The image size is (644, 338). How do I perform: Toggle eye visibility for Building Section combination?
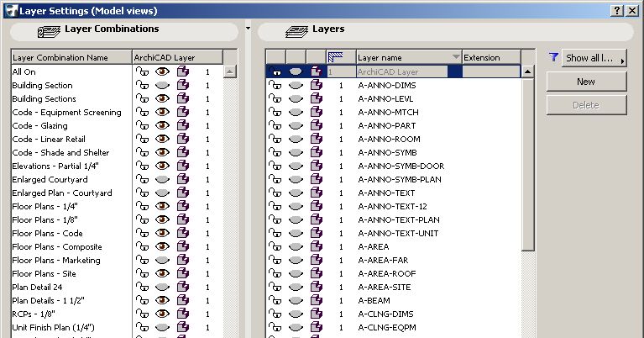pyautogui.click(x=162, y=85)
